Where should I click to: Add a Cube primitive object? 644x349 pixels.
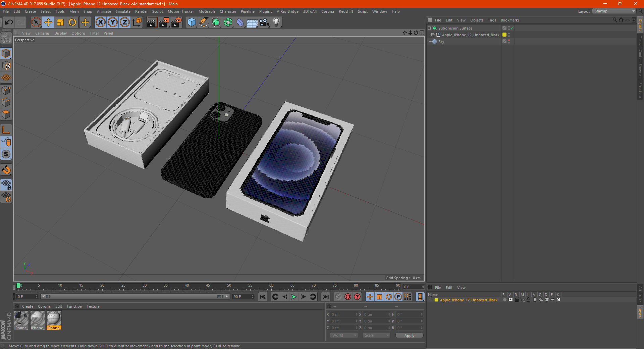(x=192, y=22)
